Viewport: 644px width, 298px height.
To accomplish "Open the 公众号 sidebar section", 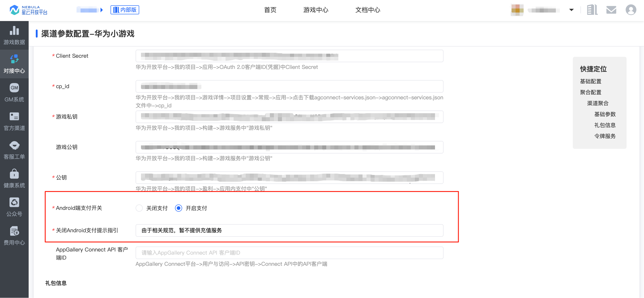I will click(14, 207).
